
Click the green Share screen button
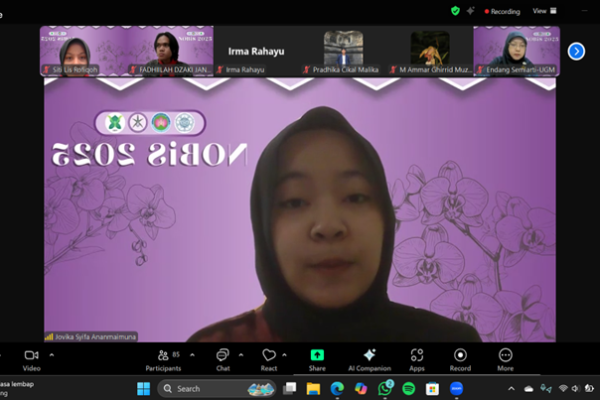point(317,360)
